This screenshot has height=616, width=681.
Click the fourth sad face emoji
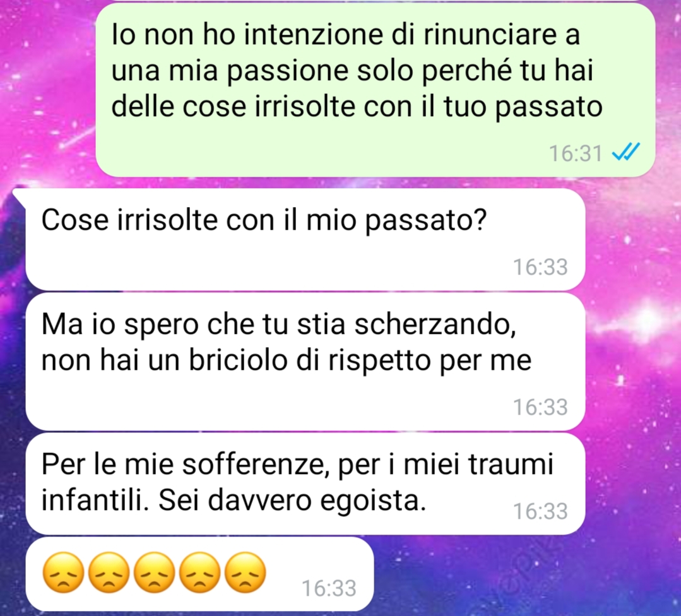click(x=200, y=572)
